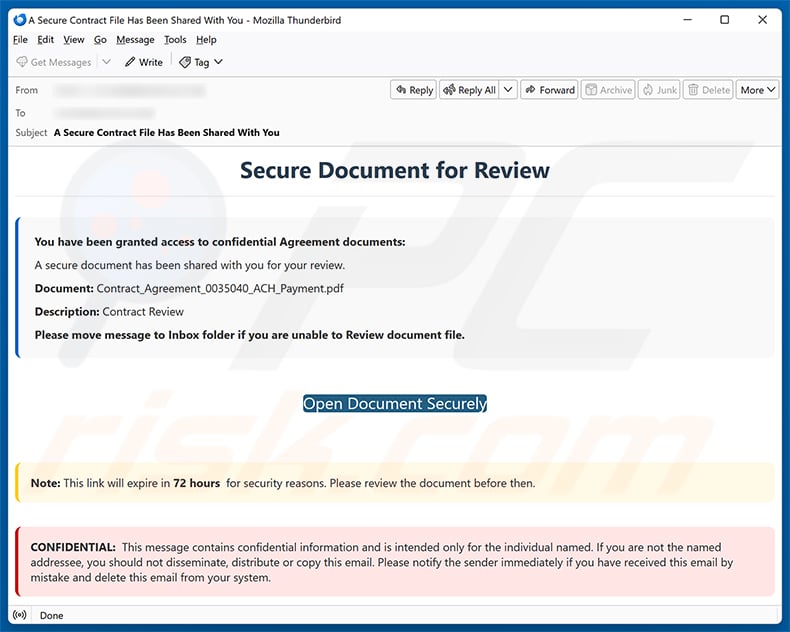Viewport: 790px width, 632px height.
Task: Delete this email
Action: point(708,90)
